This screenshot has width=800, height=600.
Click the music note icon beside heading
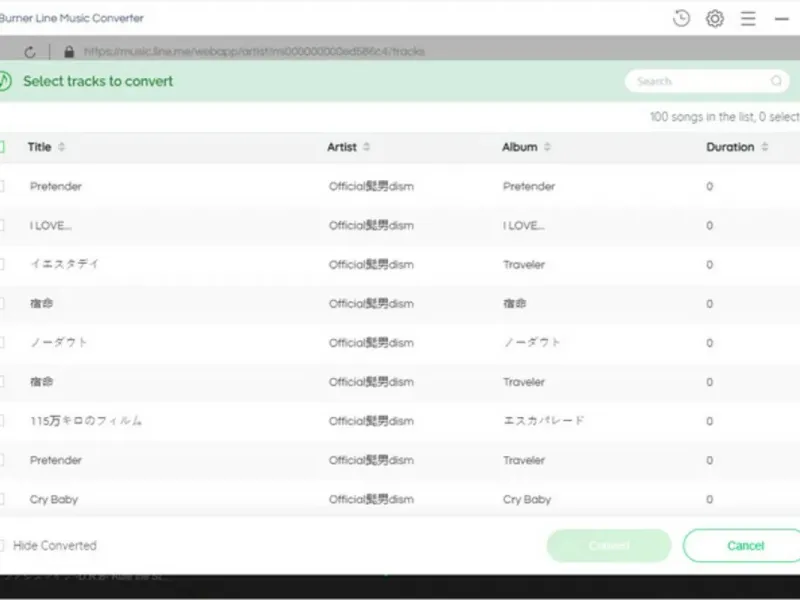tap(4, 81)
